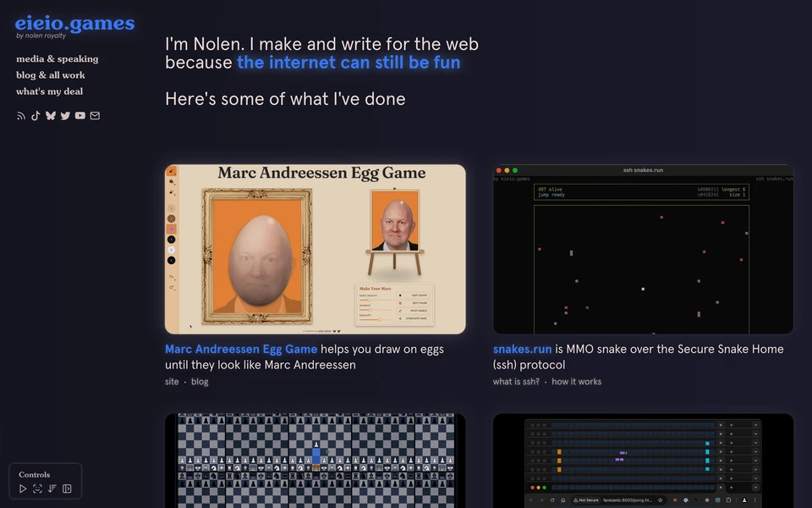Screen dimensions: 812x508
Task: Click the sort-descending icon in Controls
Action: pyautogui.click(x=52, y=489)
